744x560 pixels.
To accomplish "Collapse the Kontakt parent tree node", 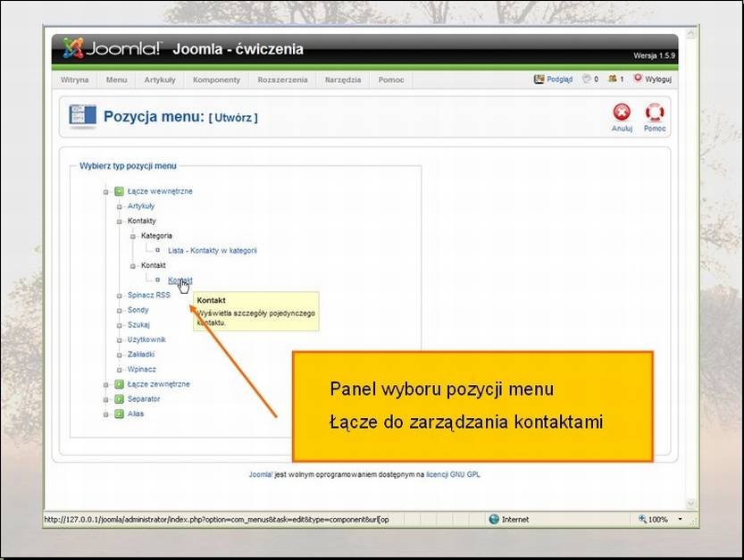I will tap(133, 266).
